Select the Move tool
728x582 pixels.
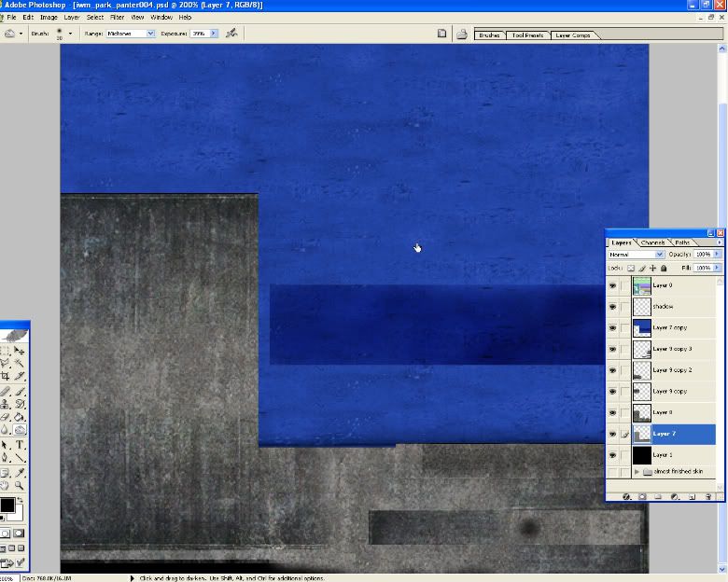click(x=20, y=350)
